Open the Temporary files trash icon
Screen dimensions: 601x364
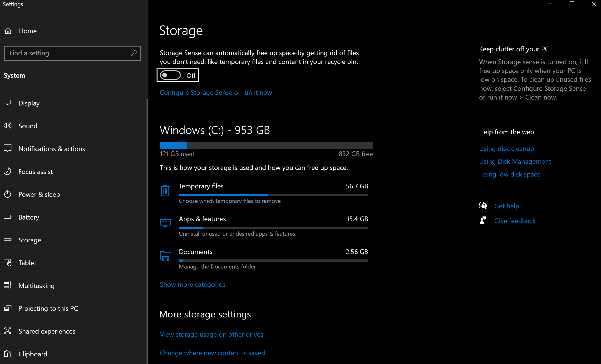point(165,191)
